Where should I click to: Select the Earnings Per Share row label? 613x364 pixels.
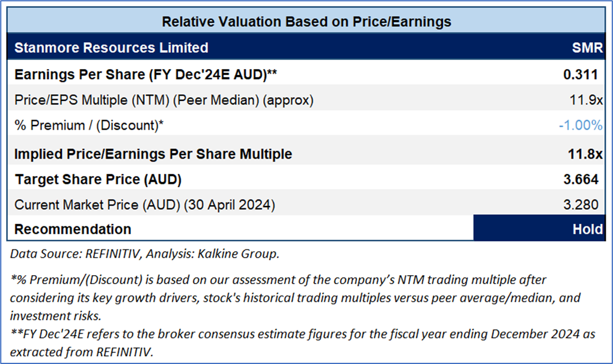(x=145, y=74)
